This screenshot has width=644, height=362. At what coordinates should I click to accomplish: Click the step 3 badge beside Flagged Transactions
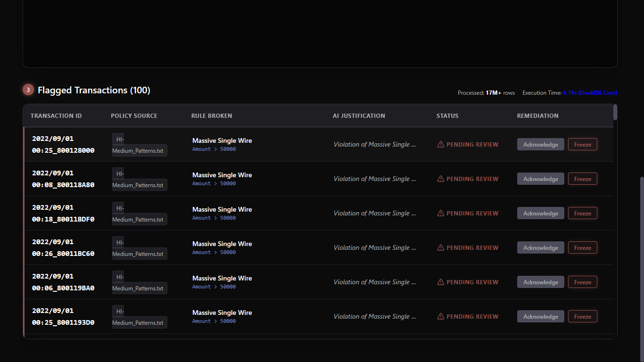[28, 90]
